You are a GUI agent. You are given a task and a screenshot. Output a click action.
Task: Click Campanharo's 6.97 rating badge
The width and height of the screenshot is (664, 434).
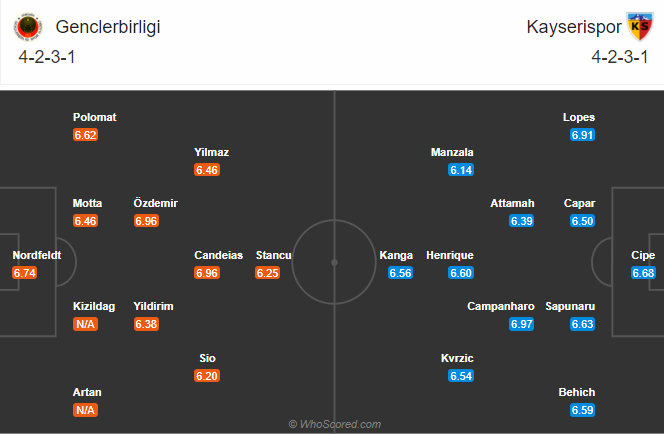coord(521,324)
